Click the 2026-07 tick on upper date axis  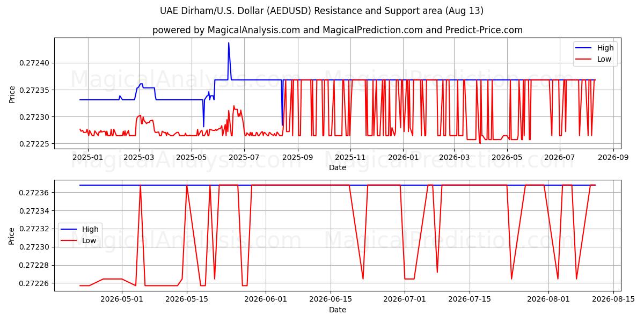559,157
